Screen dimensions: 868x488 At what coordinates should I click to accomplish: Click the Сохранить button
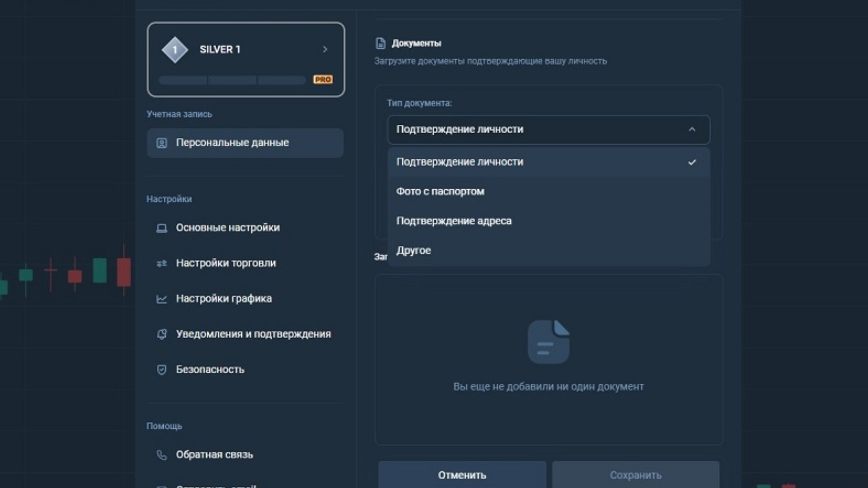636,474
